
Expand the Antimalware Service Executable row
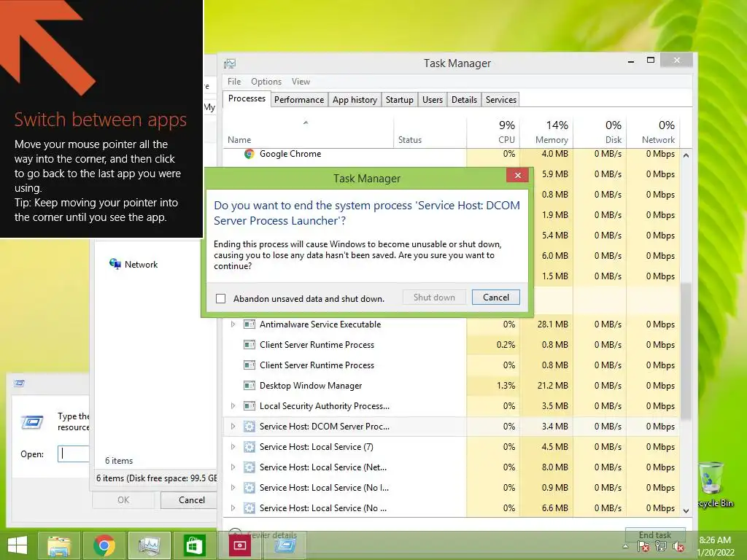233,324
